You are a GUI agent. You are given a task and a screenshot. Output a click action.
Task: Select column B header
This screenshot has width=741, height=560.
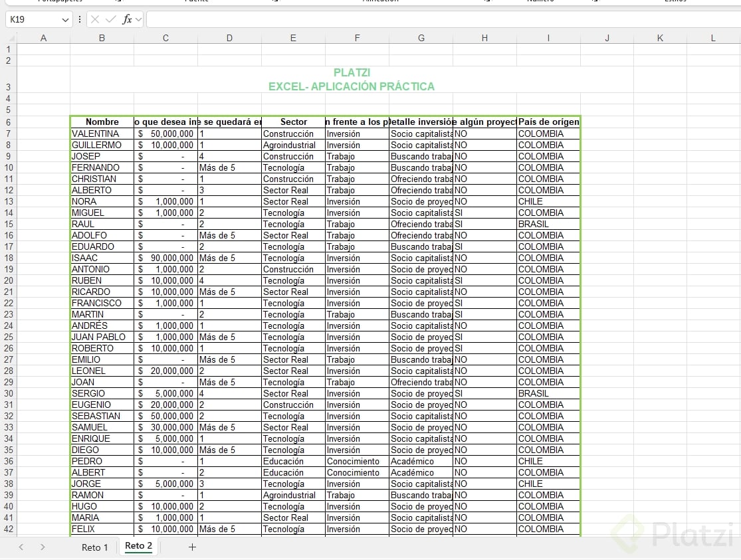[x=102, y=39]
